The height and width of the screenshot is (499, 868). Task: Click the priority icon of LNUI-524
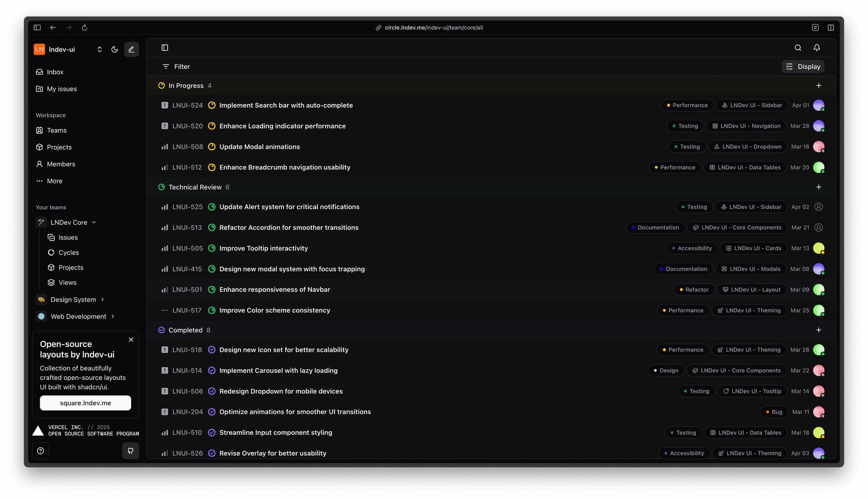coord(165,105)
